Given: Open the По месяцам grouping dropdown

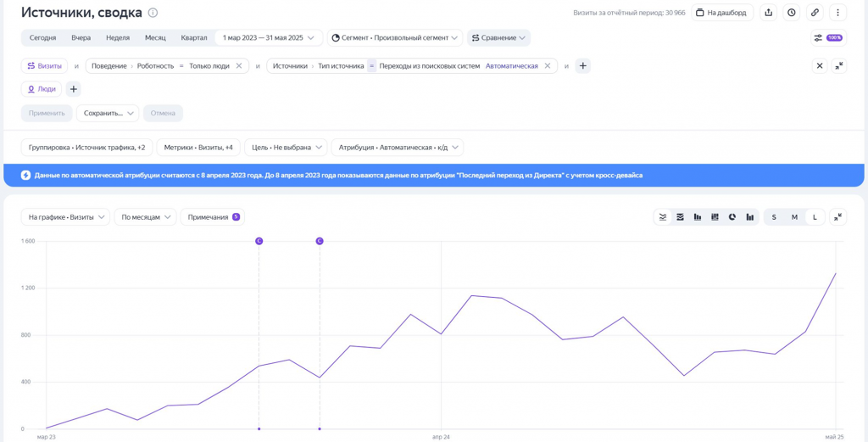Looking at the screenshot, I should [146, 217].
